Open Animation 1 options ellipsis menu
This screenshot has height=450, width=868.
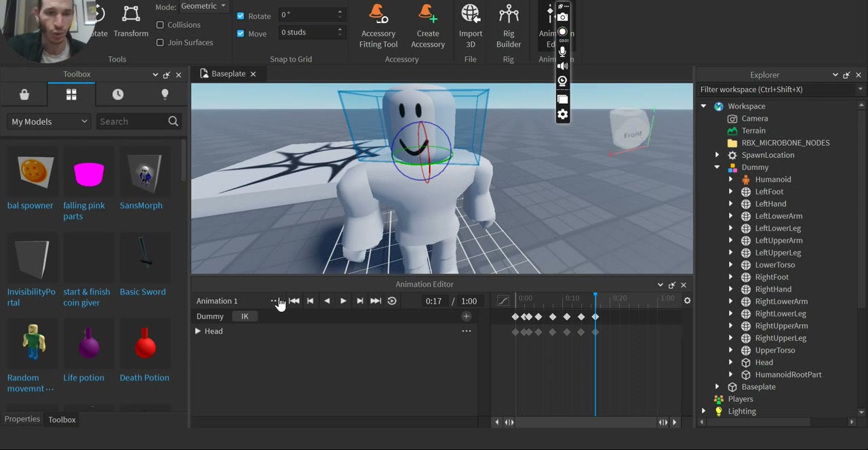pyautogui.click(x=275, y=301)
